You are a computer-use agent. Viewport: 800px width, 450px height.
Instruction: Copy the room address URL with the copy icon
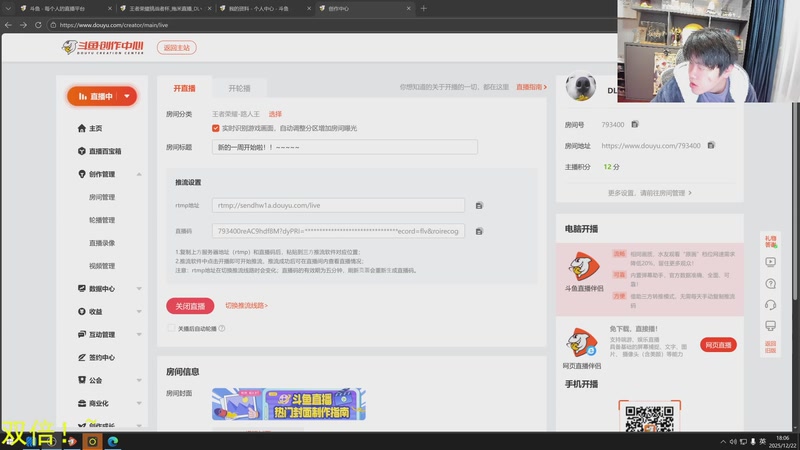pyautogui.click(x=711, y=145)
